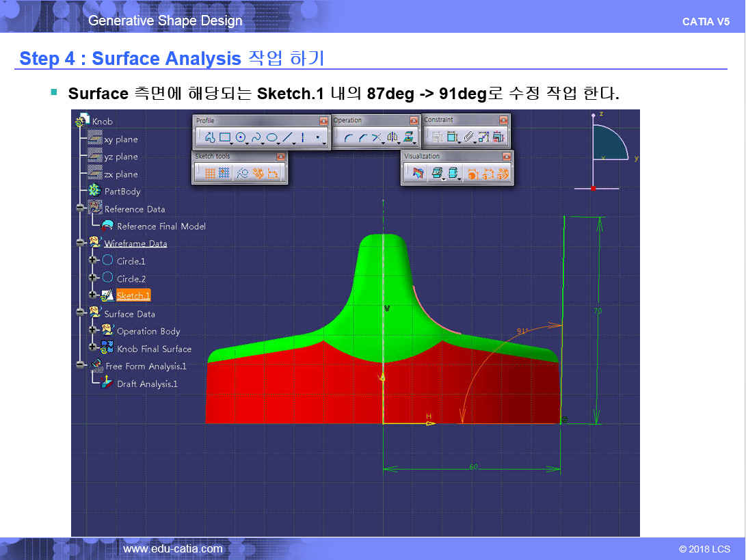The width and height of the screenshot is (746, 560).
Task: Pick the Rectangle sketch tool
Action: point(224,137)
